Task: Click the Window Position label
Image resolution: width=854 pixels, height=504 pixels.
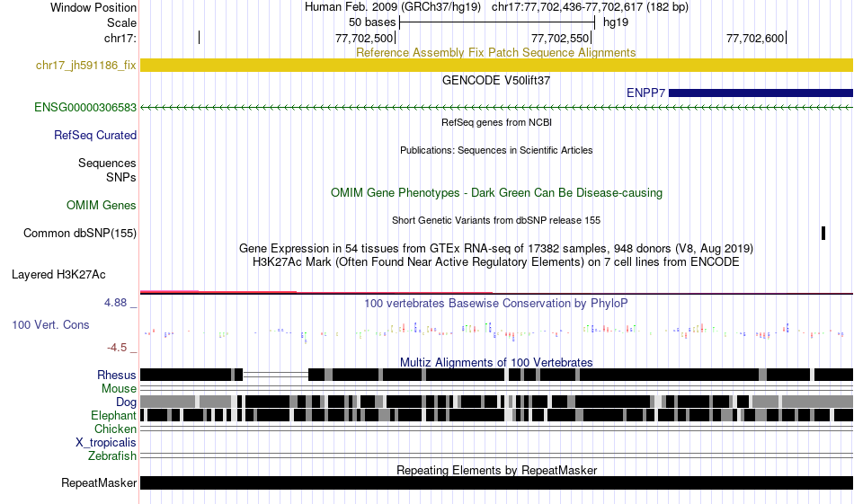Action: (93, 7)
